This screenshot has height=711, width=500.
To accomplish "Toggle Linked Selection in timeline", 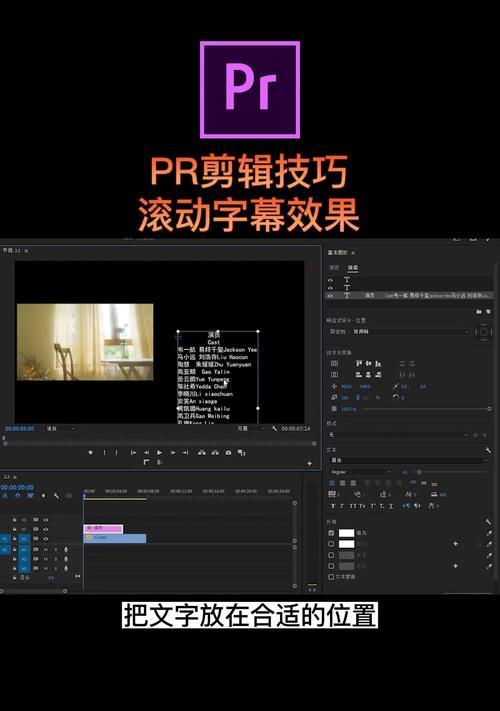I will coord(30,496).
